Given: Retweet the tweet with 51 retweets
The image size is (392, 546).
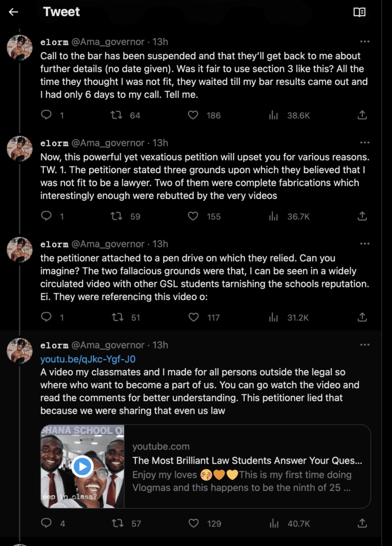Looking at the screenshot, I should [116, 317].
